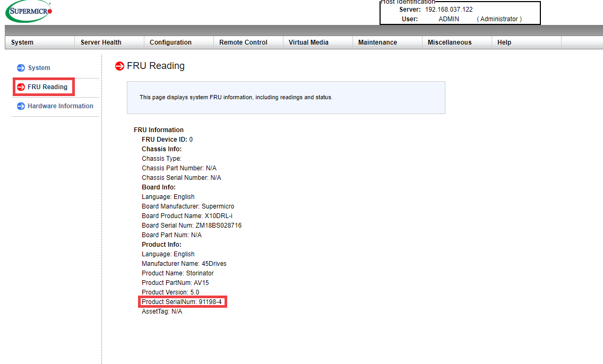This screenshot has width=603, height=364.
Task: Click Board Manufacturer: Supermicro
Action: 188,206
